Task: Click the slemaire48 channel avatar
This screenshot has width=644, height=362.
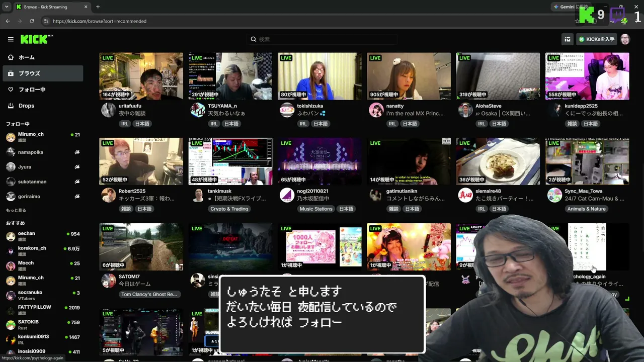Action: pos(465,195)
